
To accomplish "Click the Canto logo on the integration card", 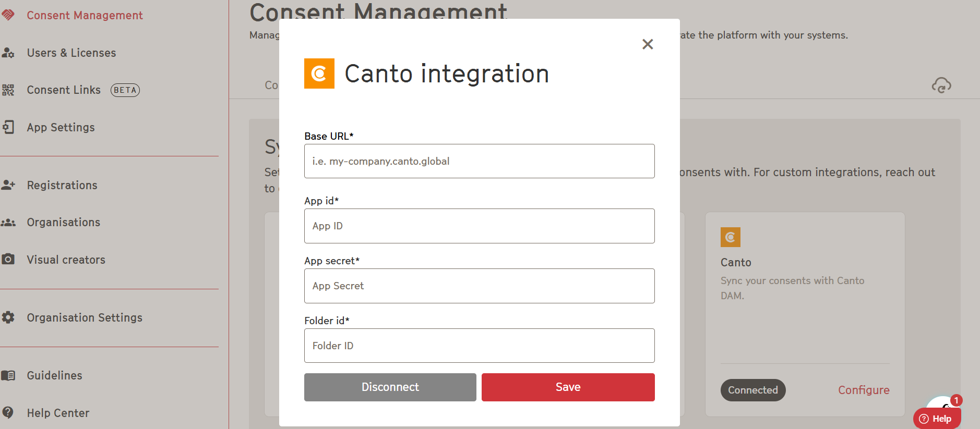I will tap(731, 237).
